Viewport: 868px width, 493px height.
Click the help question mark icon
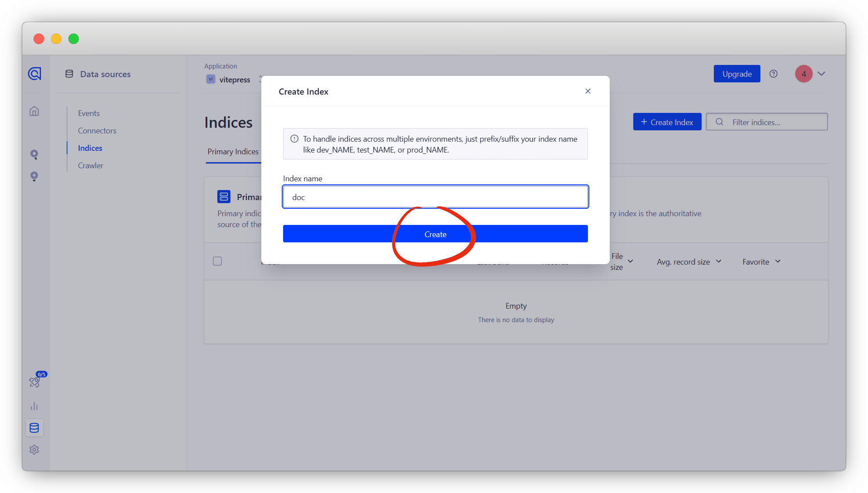point(773,74)
